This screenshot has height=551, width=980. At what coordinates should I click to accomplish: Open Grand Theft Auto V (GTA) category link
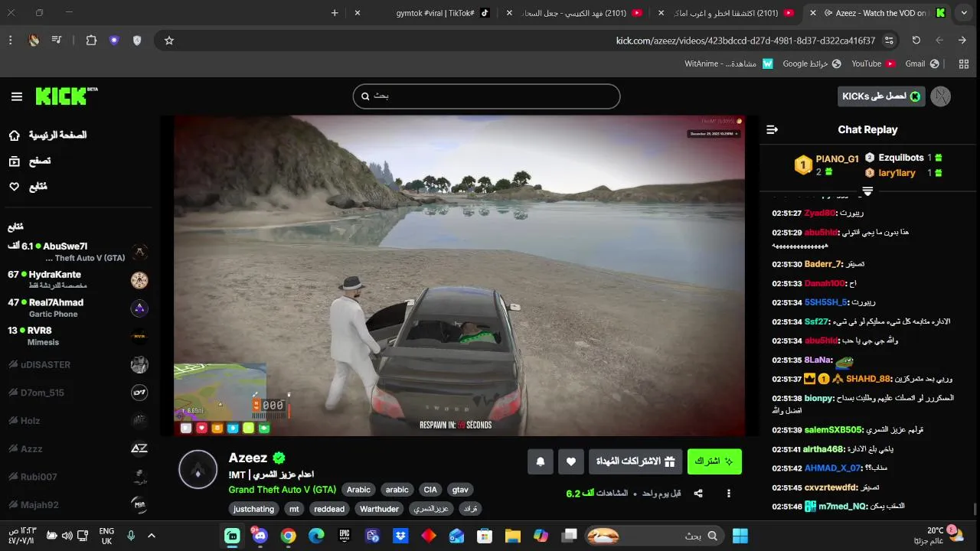(x=282, y=490)
